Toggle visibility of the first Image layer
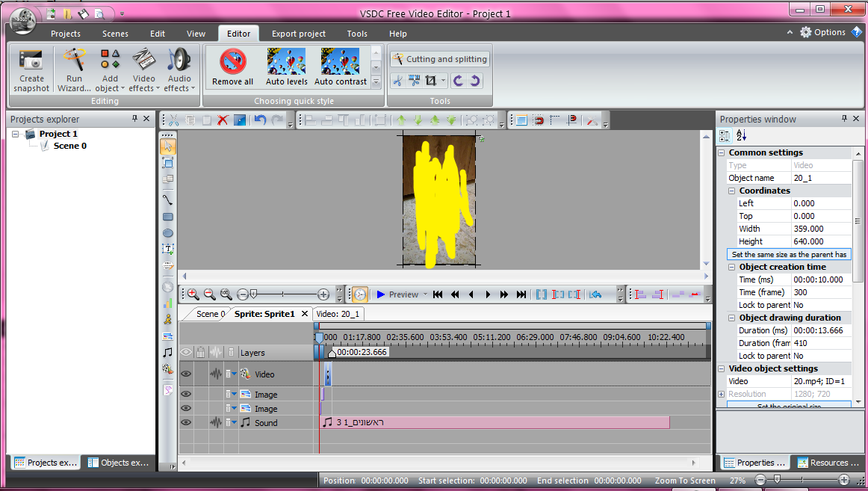The width and height of the screenshot is (868, 491). (186, 394)
